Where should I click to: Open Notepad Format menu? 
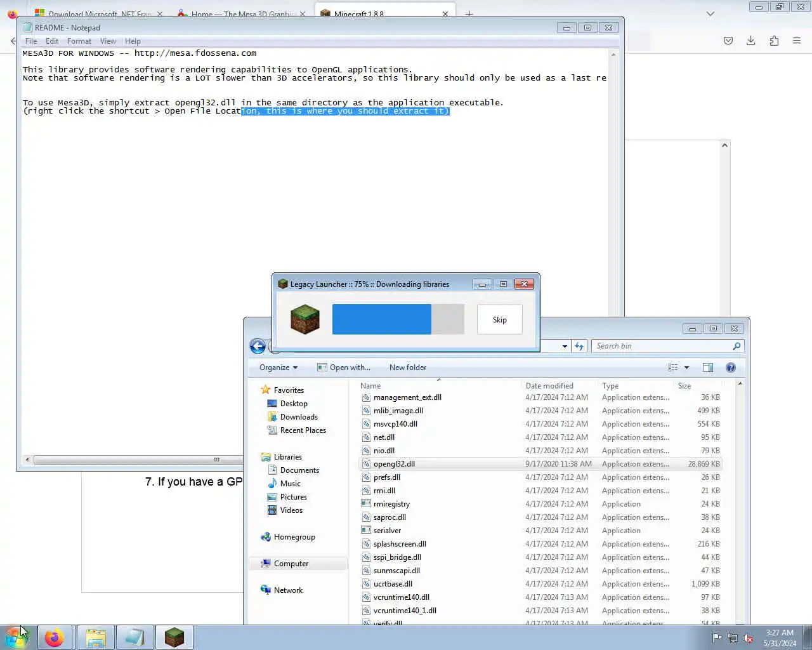(x=79, y=41)
